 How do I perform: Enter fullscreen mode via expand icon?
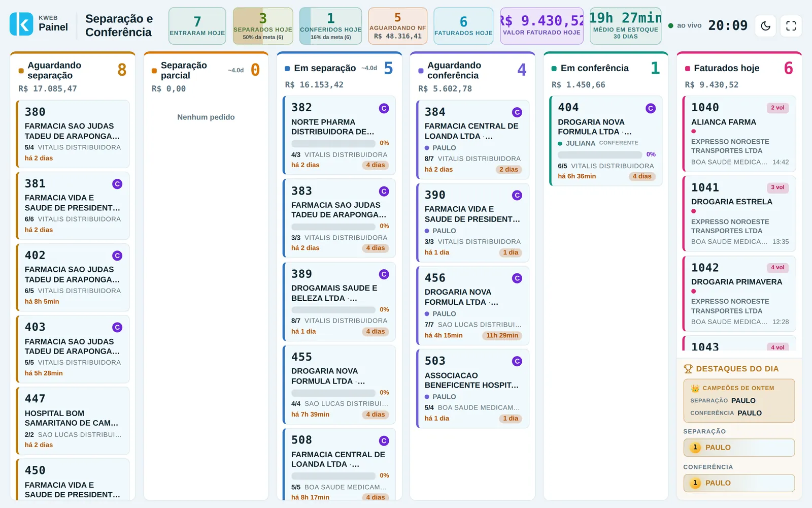pyautogui.click(x=791, y=26)
